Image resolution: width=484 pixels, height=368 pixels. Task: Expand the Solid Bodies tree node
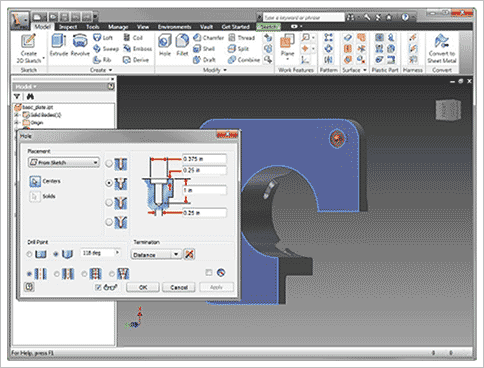tap(16, 115)
